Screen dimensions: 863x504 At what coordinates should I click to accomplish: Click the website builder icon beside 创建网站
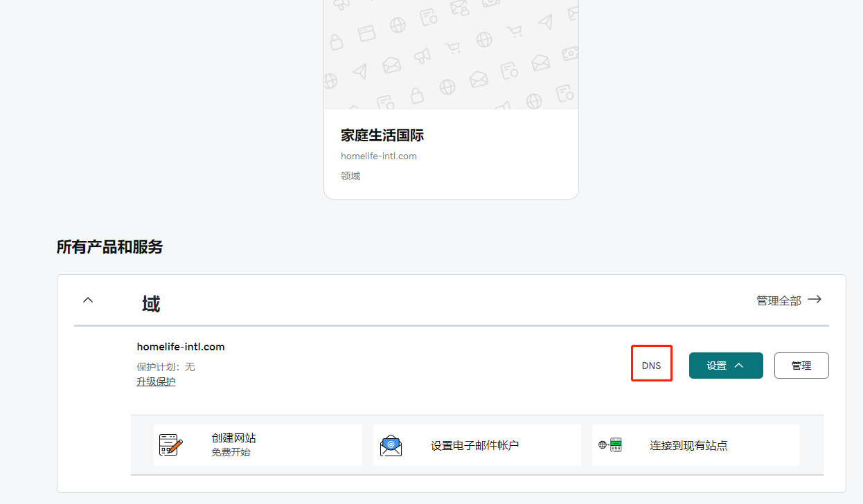coord(170,444)
